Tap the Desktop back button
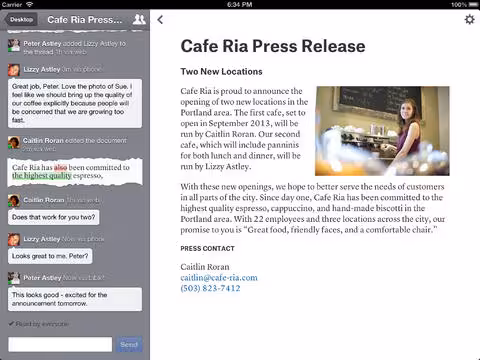The image size is (480, 360). coord(21,20)
